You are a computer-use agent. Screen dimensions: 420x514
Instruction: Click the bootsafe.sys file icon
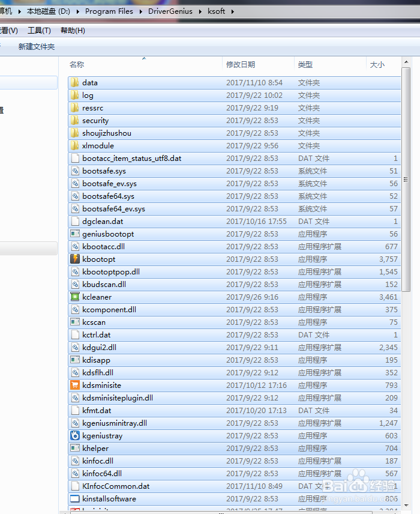click(x=75, y=171)
